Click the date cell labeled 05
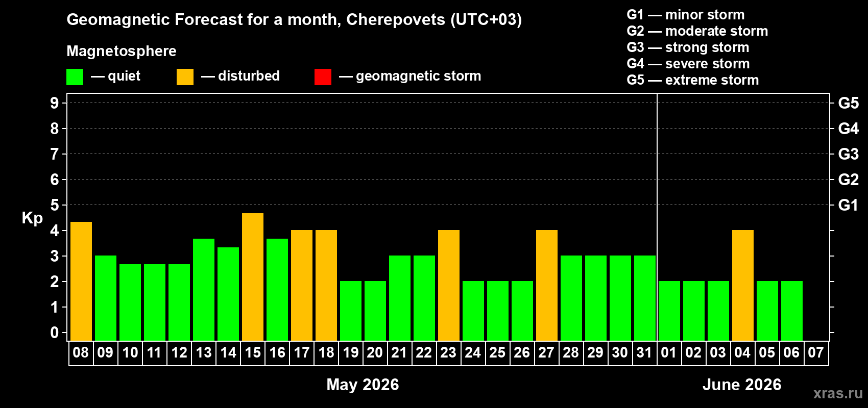Image resolution: width=868 pixels, height=408 pixels. coord(767,353)
